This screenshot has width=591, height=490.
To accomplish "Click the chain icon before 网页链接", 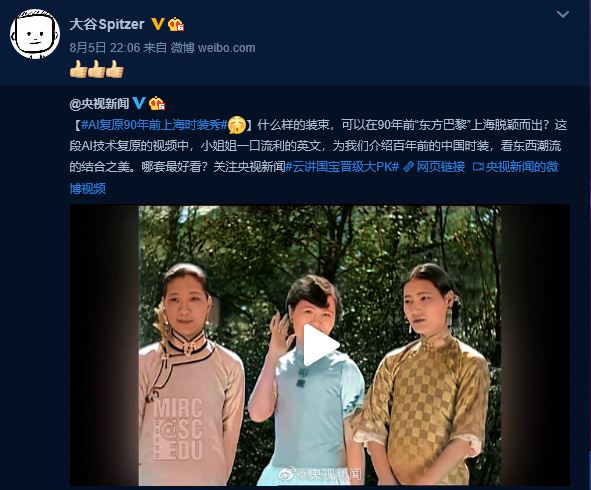I will [409, 167].
